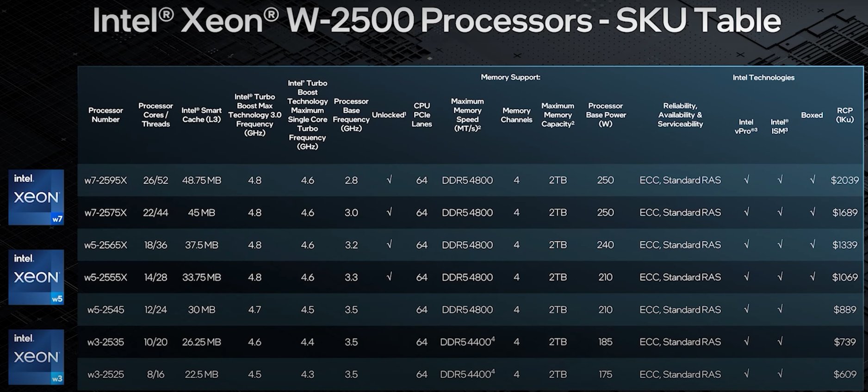
Task: Select processor number 'w5-2555X'
Action: coord(105,277)
